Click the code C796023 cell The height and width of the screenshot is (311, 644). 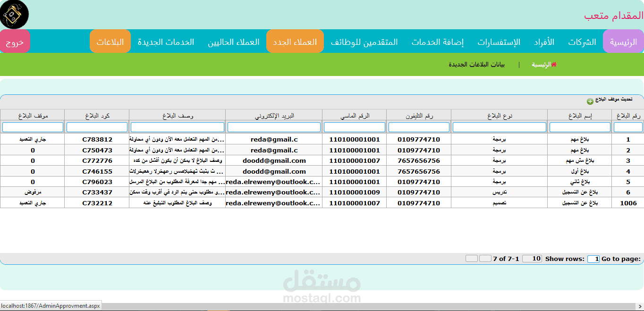[x=97, y=182]
